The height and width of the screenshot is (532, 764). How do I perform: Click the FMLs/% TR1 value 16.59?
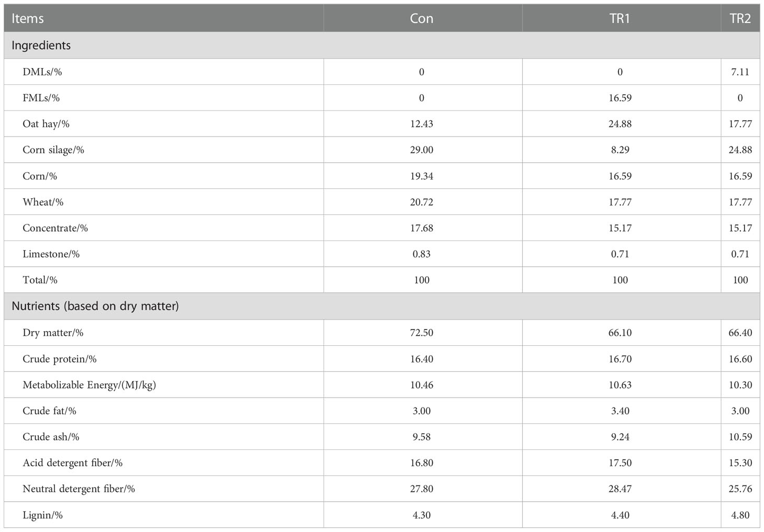click(620, 98)
